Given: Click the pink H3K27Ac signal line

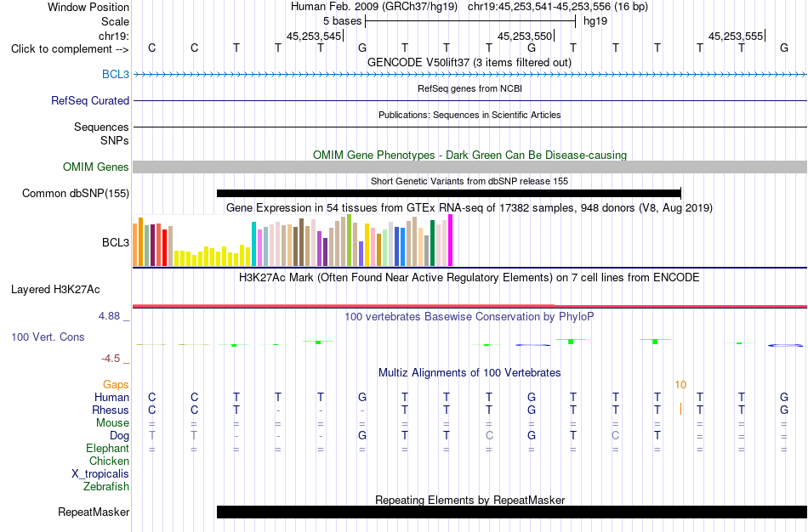Looking at the screenshot, I should [x=469, y=306].
